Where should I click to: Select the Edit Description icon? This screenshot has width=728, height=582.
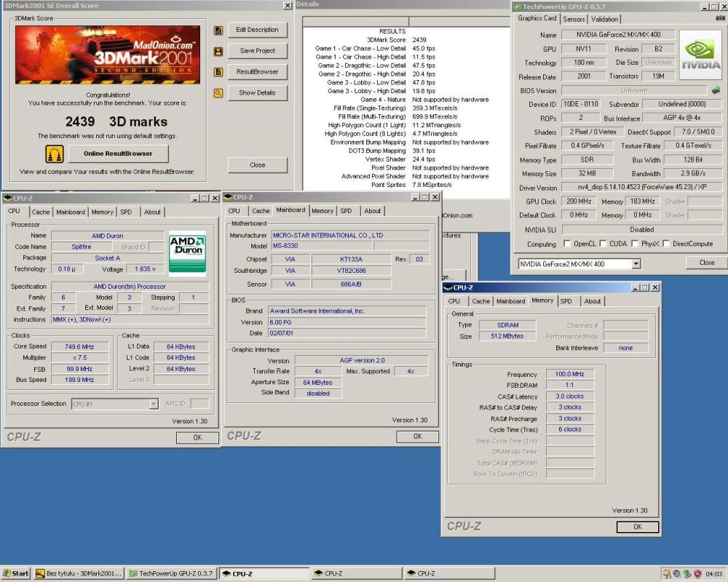(x=218, y=31)
